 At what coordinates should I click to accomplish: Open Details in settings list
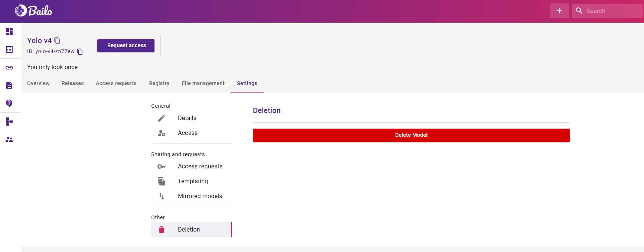[x=191, y=118]
